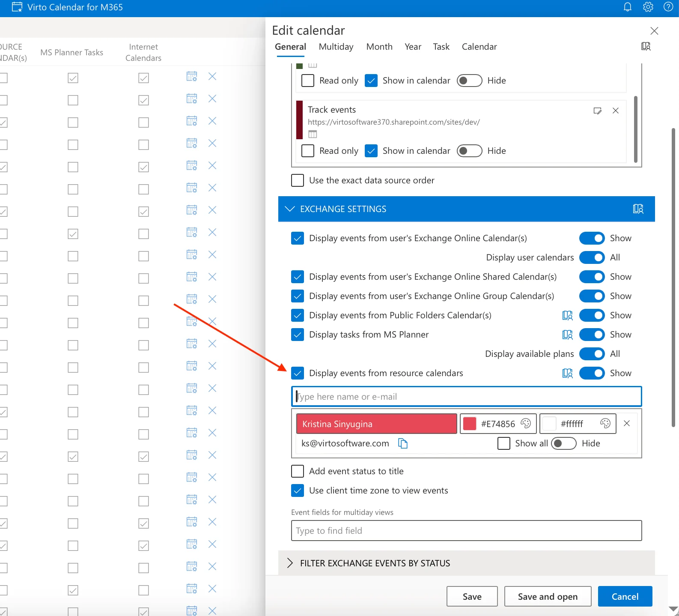Open the help question mark icon
This screenshot has height=616, width=679.
pos(668,7)
